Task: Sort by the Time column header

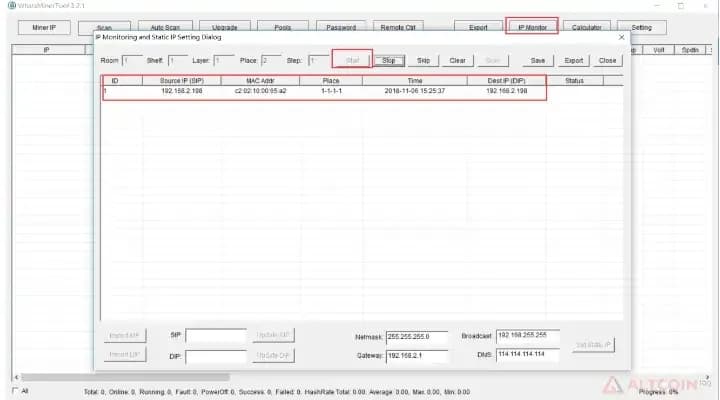Action: [415, 81]
